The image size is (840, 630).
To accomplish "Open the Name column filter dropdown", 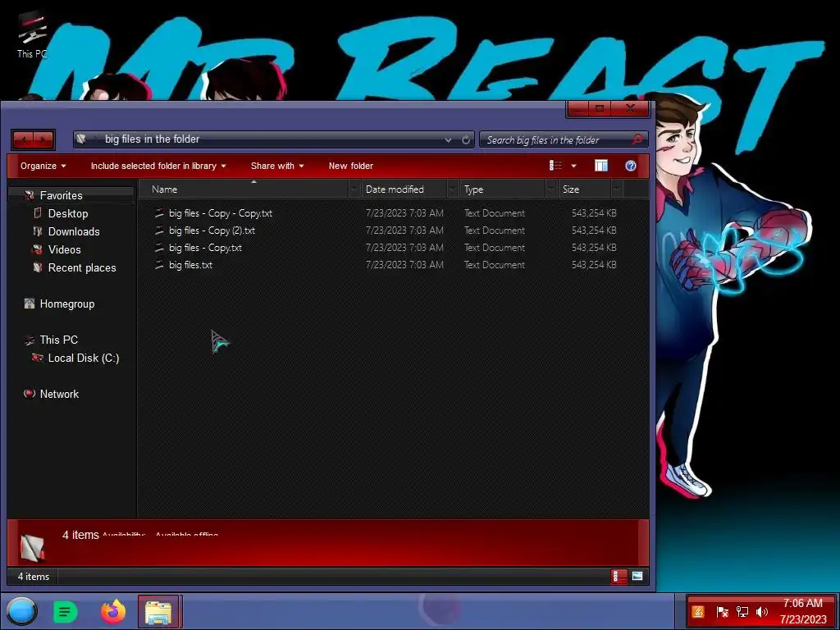I will (354, 189).
